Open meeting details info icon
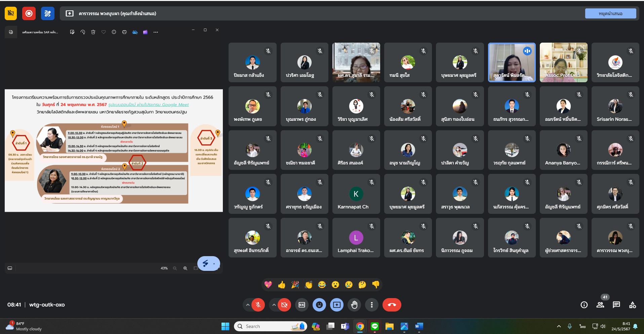 coord(584,305)
